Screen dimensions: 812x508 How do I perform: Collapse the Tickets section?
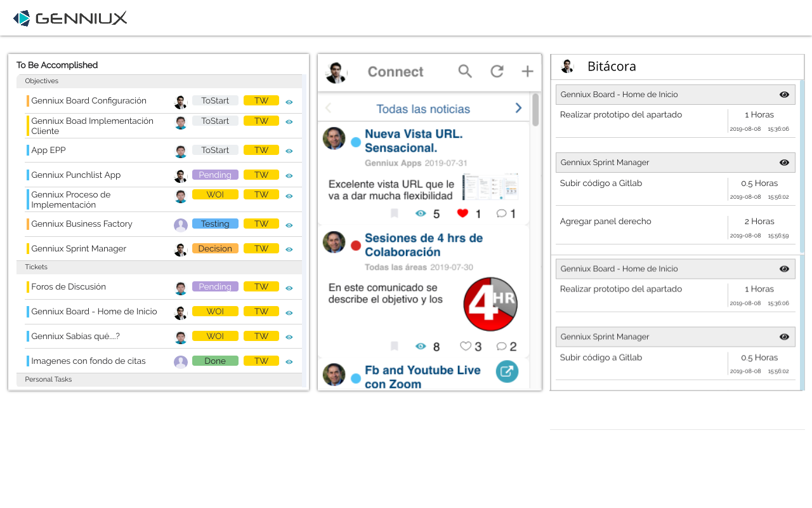tap(159, 267)
